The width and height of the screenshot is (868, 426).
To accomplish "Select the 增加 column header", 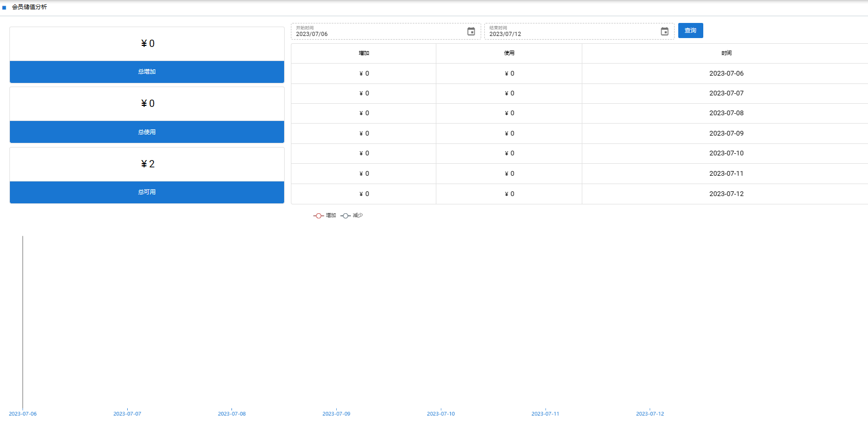I will 364,53.
